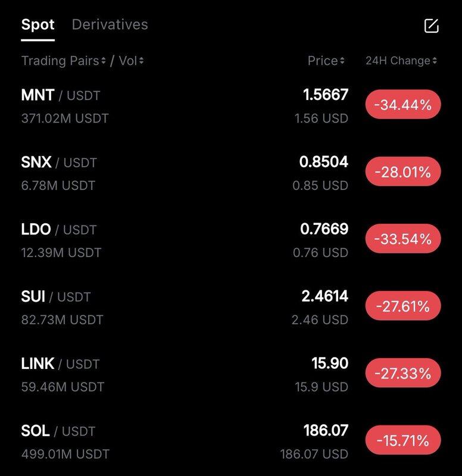462x476 pixels.
Task: Sort list by Vol column
Action: 131,61
